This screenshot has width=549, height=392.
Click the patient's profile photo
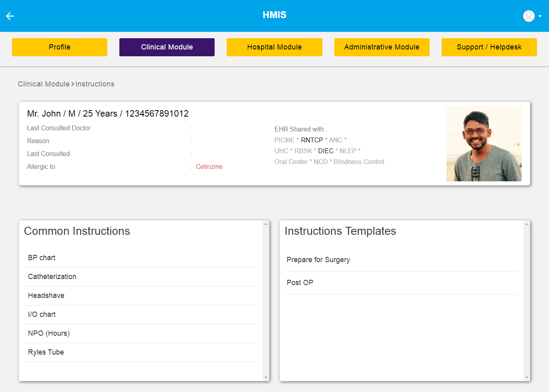point(484,144)
